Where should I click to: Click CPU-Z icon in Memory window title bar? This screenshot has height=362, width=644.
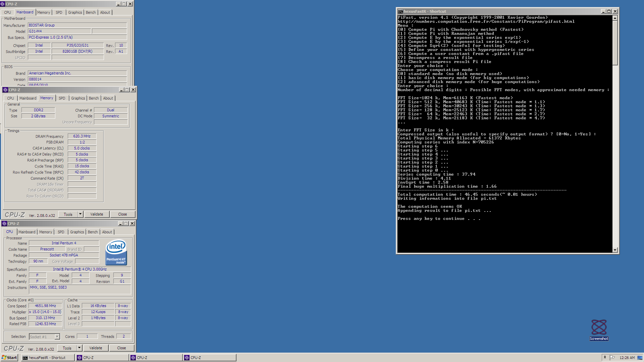click(5, 90)
